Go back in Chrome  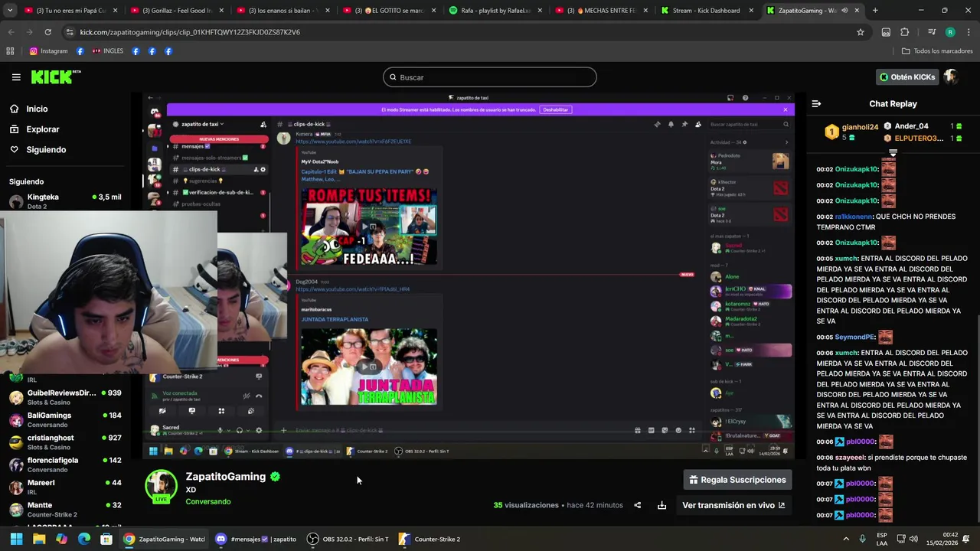click(11, 32)
